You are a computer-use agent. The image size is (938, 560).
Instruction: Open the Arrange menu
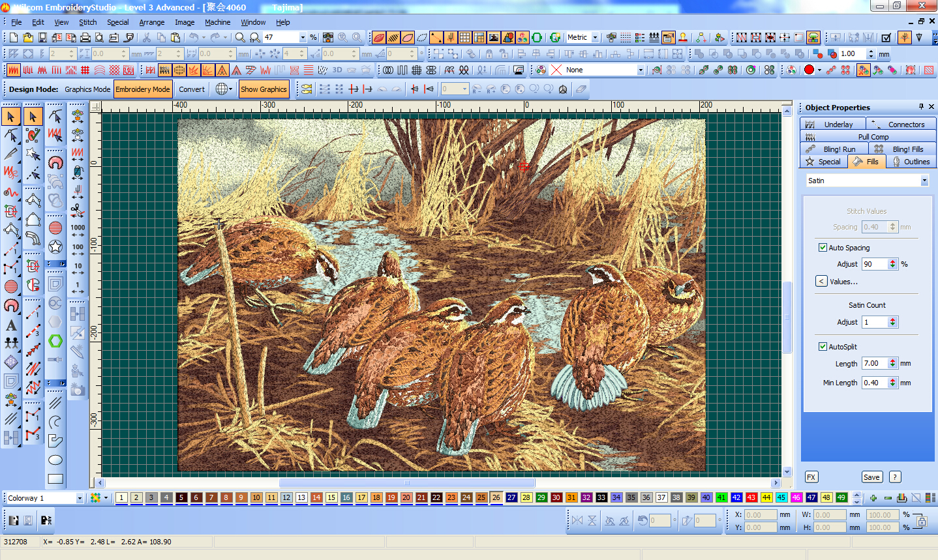pyautogui.click(x=152, y=22)
